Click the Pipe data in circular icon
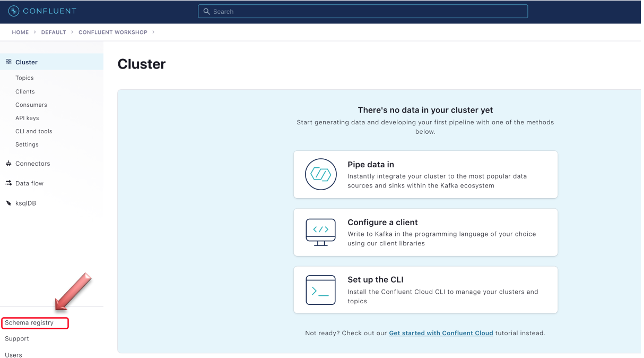Screen dimensions: 644x358 click(x=321, y=174)
